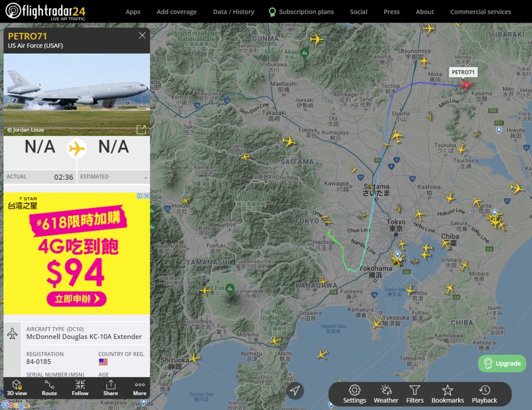This screenshot has height=410, width=532.
Task: Share this flight
Action: pos(111,388)
